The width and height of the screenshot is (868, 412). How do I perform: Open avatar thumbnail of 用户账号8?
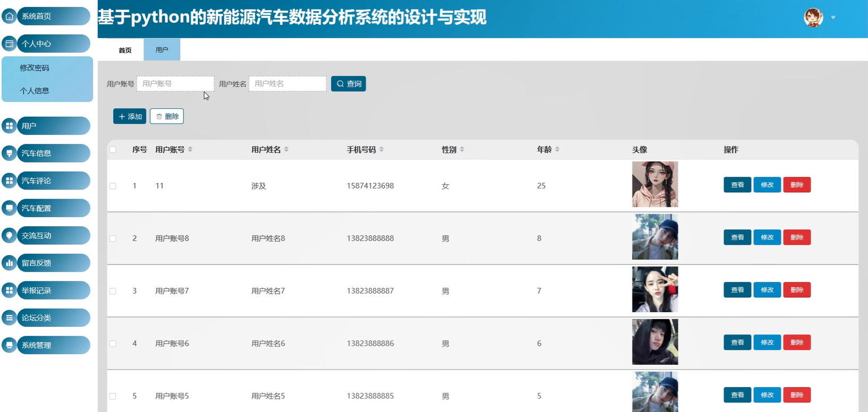coord(655,237)
